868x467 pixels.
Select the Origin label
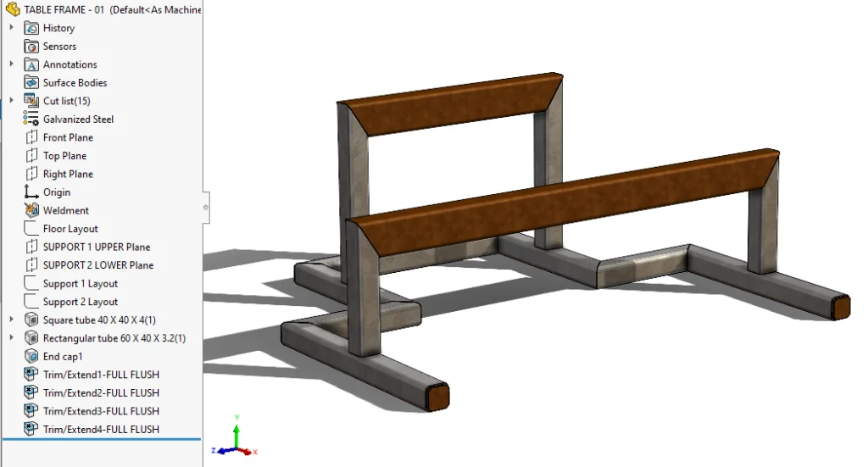coord(57,192)
